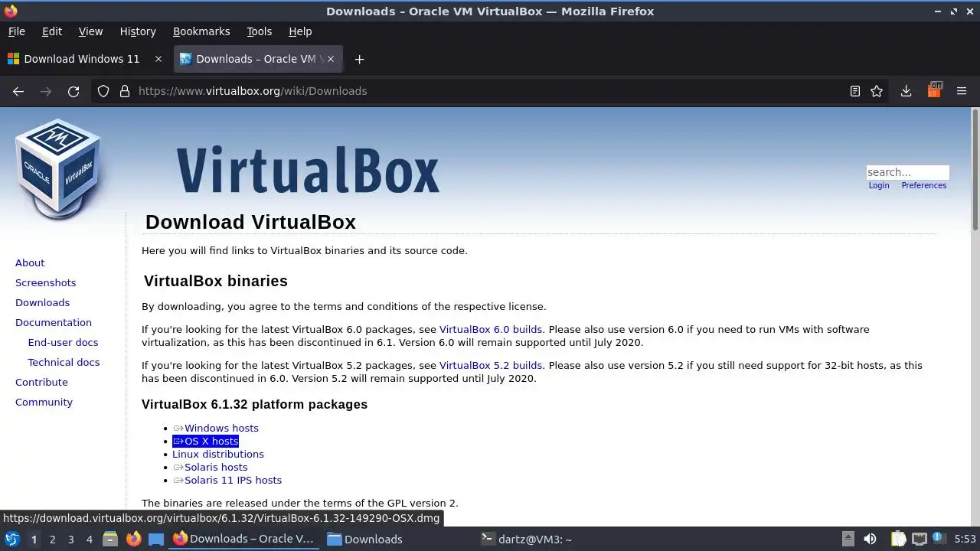980x551 pixels.
Task: Toggle reader view for this page
Action: [x=855, y=91]
